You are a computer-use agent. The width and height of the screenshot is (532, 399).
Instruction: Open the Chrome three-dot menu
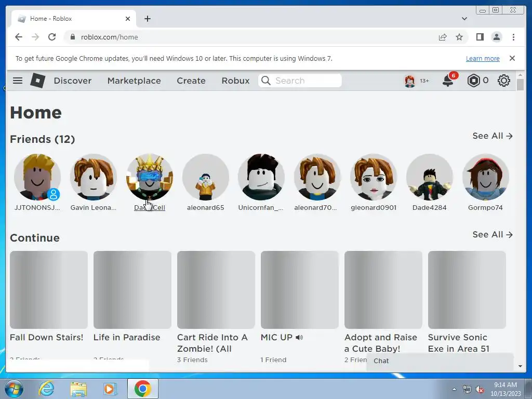click(513, 37)
